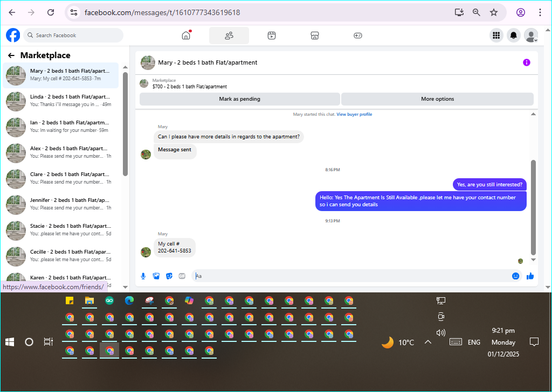This screenshot has width=552, height=392.
Task: Record a voice clip microphone icon
Action: click(x=143, y=276)
